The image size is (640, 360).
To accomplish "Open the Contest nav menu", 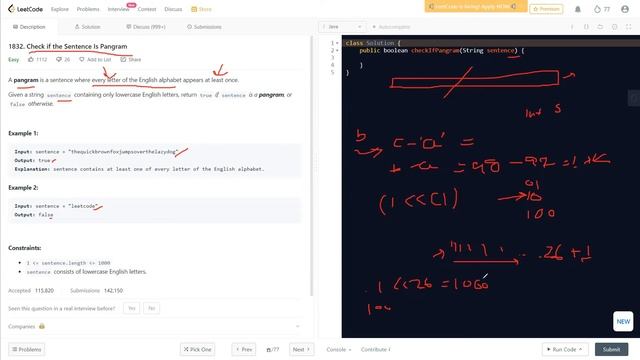I will (x=147, y=9).
